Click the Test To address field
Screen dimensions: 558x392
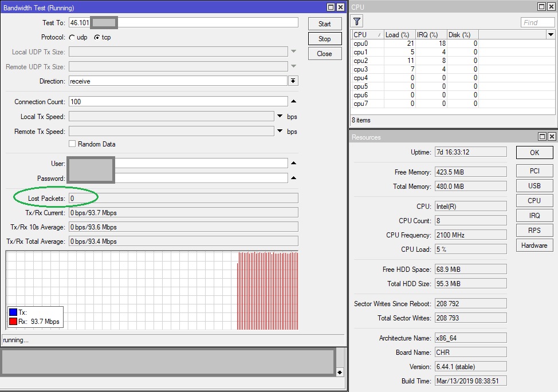183,22
